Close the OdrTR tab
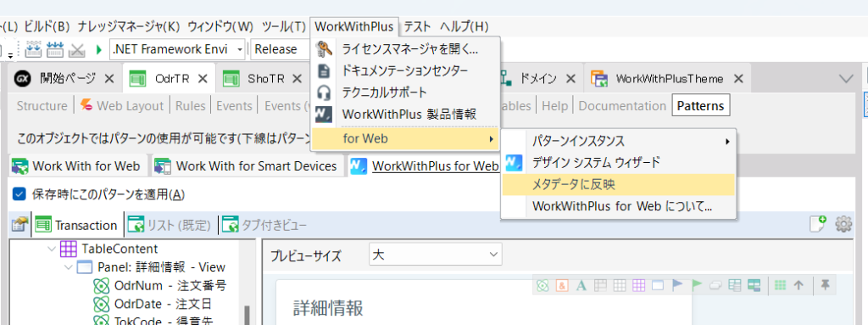Viewport: 868px width, 325px height. pos(203,79)
